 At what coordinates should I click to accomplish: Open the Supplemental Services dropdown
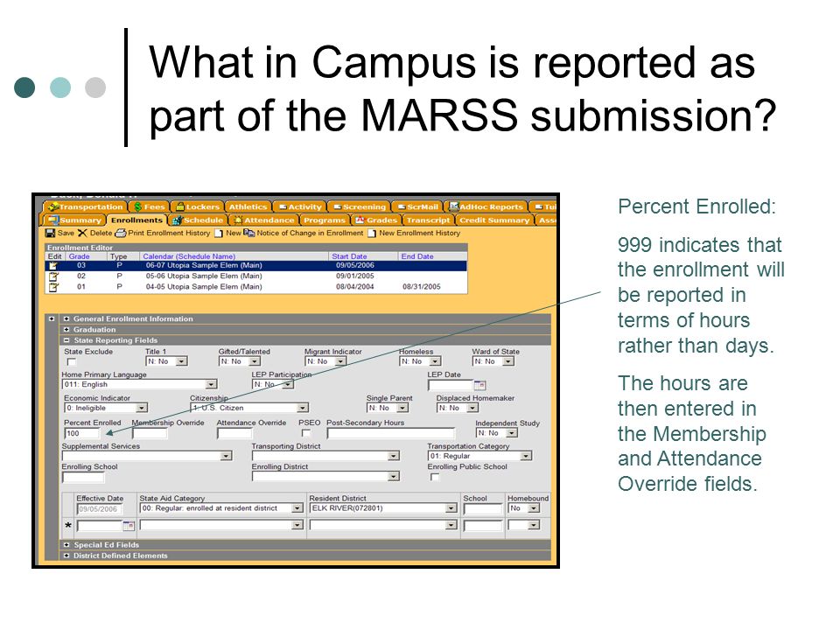226,456
